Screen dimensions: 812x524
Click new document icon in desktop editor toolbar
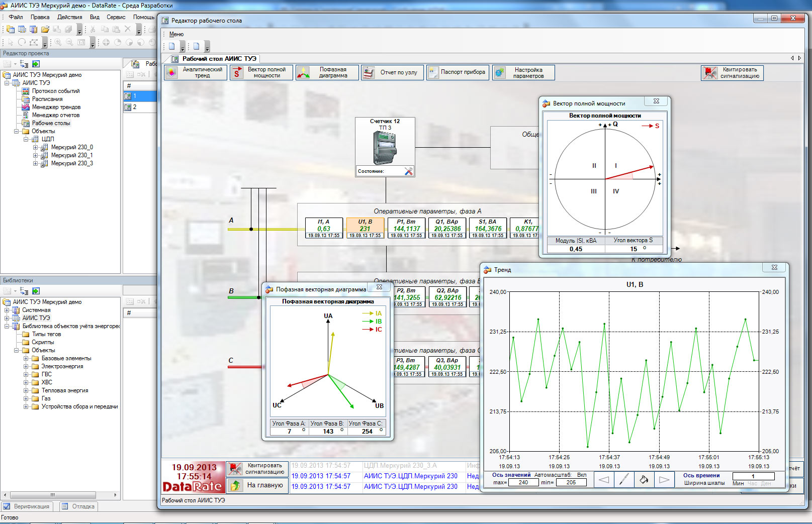click(x=172, y=47)
